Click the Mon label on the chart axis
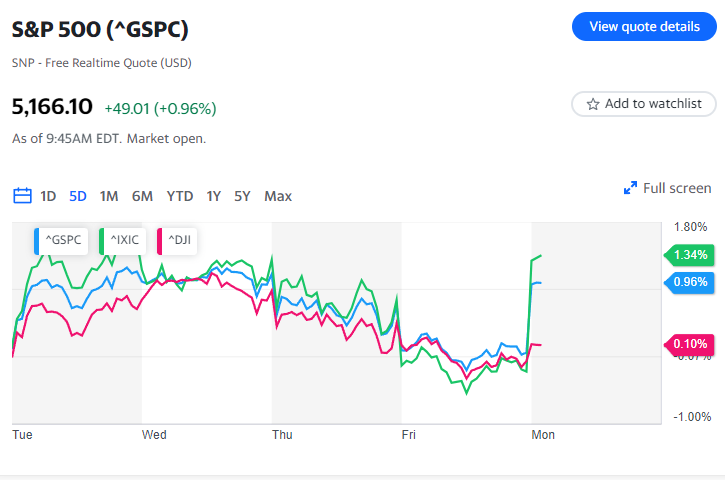The width and height of the screenshot is (725, 480). click(543, 435)
